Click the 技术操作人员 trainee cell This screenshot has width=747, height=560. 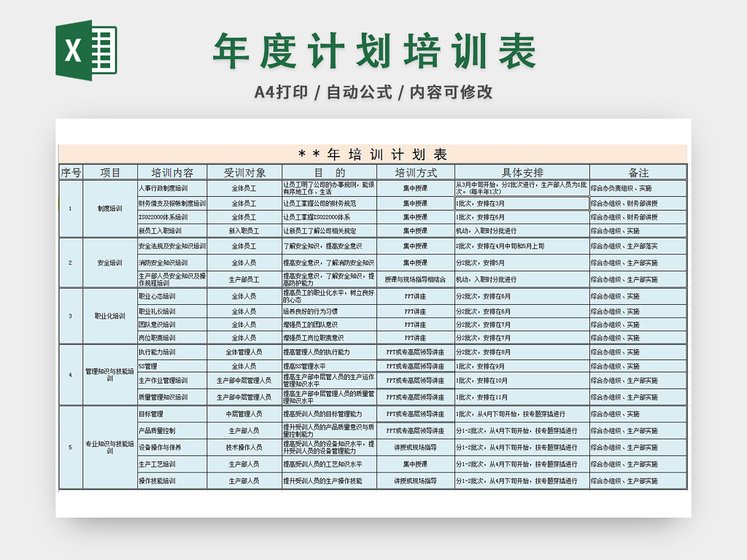click(244, 448)
